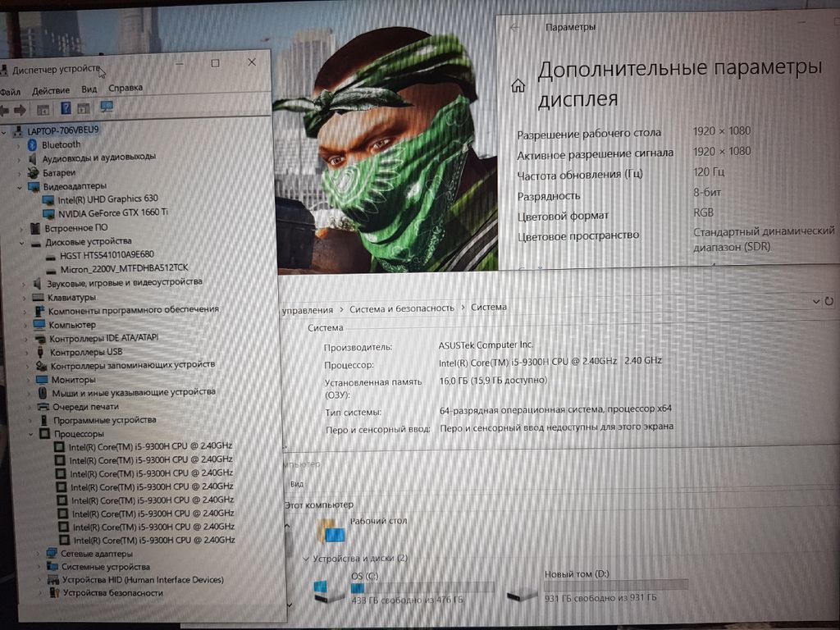Select the Intel(R) UHD Graphics 630 adapter icon

pos(48,200)
